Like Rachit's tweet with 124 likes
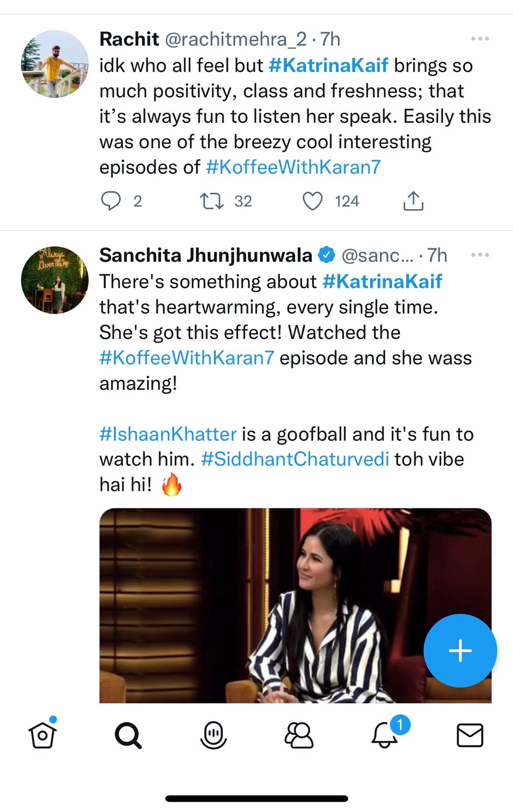 (312, 201)
